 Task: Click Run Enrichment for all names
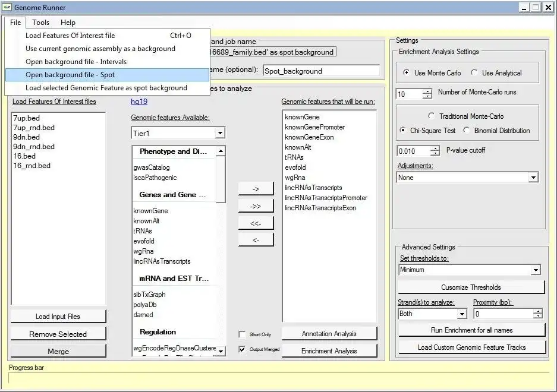click(x=472, y=330)
